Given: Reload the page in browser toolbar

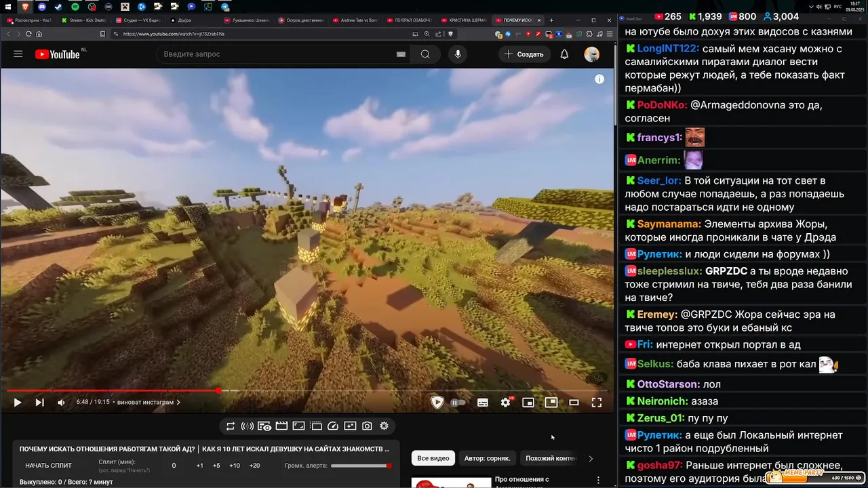Looking at the screenshot, I should [28, 34].
